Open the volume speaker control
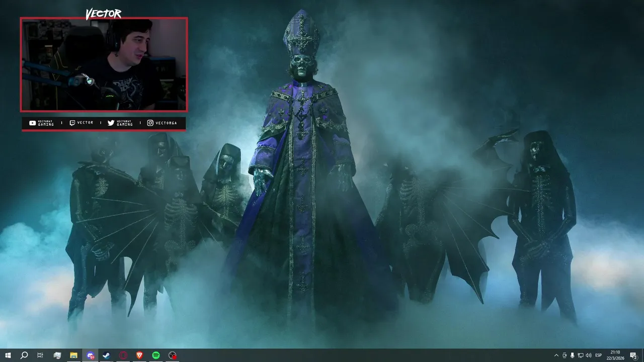Screen dimensions: 644x362 click(x=589, y=355)
